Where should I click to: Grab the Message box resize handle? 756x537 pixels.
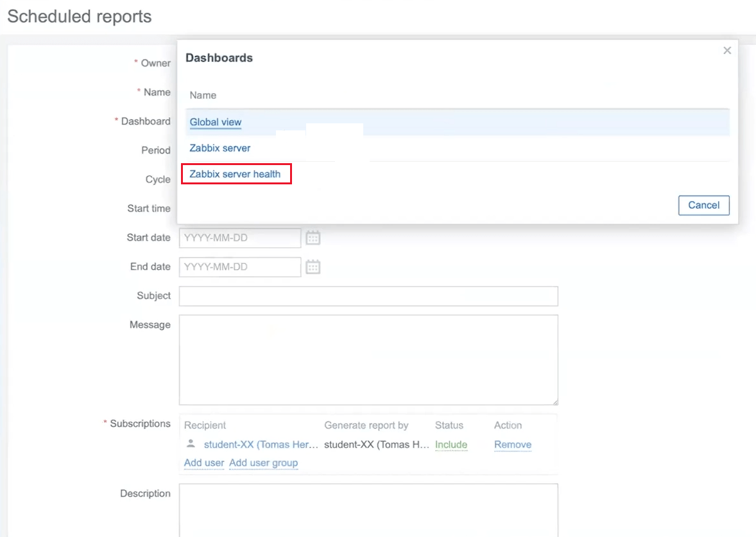pyautogui.click(x=554, y=401)
